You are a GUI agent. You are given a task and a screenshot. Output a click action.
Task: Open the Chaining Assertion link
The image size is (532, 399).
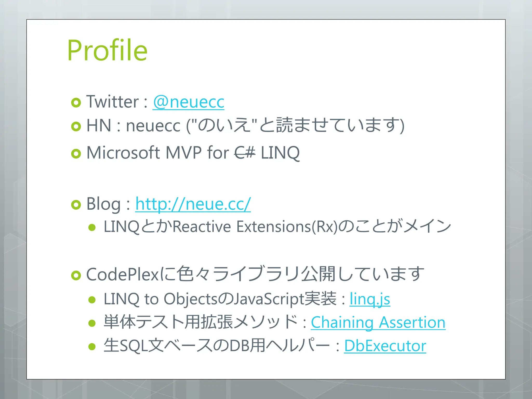click(x=378, y=322)
